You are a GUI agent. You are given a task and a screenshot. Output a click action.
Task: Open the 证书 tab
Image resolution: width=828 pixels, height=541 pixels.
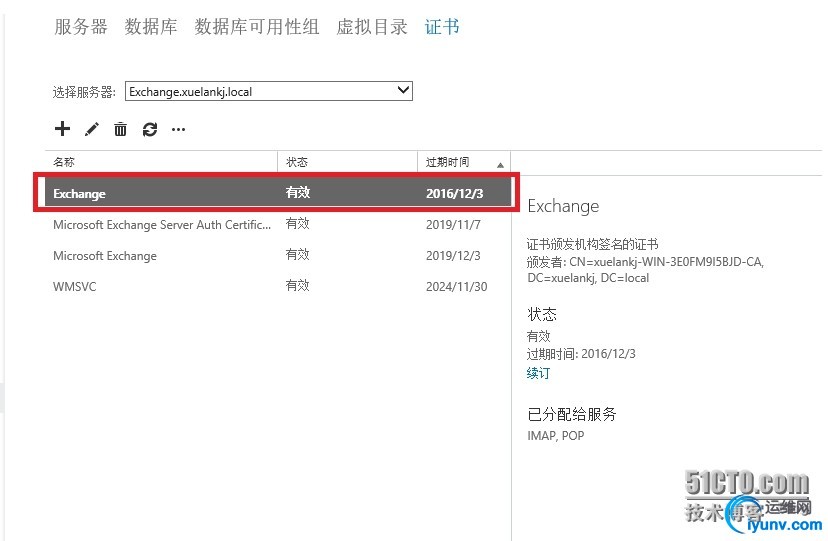tap(442, 26)
